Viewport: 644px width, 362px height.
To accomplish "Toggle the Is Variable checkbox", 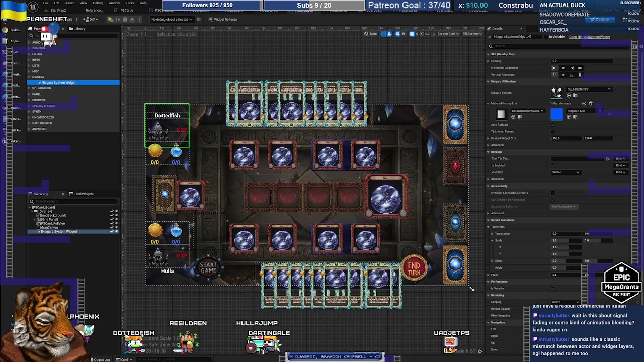I will [x=546, y=37].
